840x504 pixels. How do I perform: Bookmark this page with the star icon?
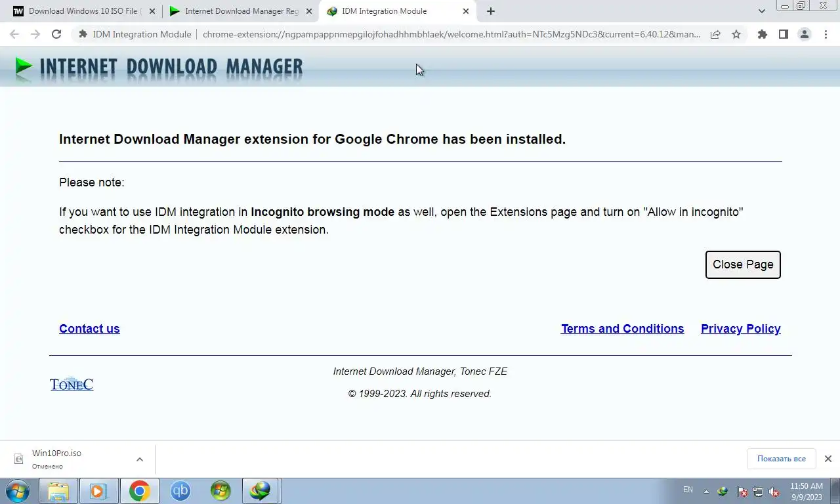coord(736,34)
